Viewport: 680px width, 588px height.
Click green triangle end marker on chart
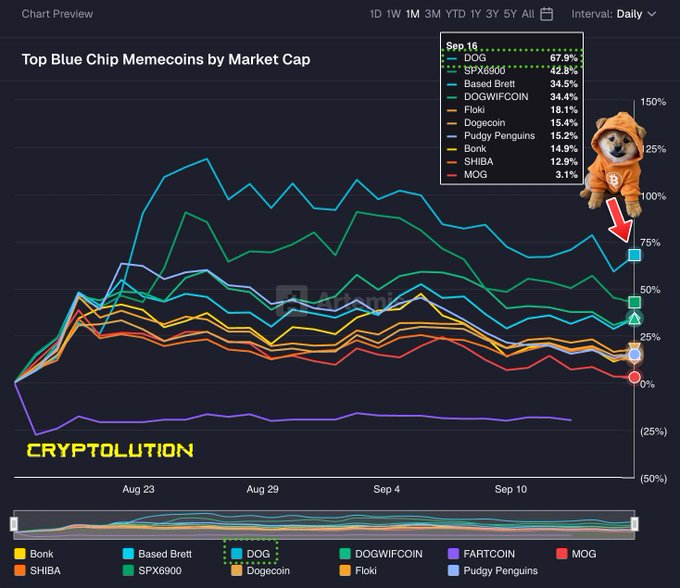634,319
